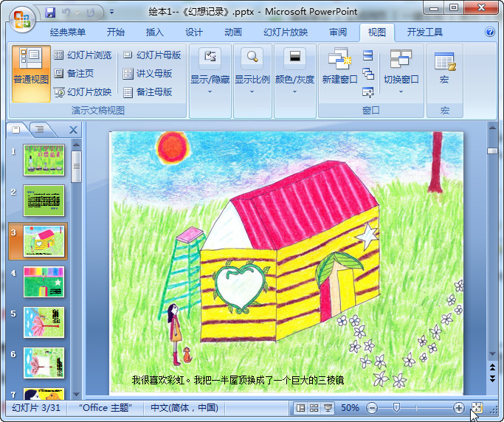The image size is (504, 422).
Task: Click 新建窗口 icon
Action: coord(339,59)
